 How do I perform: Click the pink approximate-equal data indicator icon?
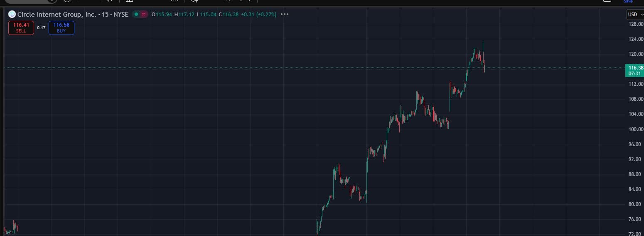[x=144, y=15]
